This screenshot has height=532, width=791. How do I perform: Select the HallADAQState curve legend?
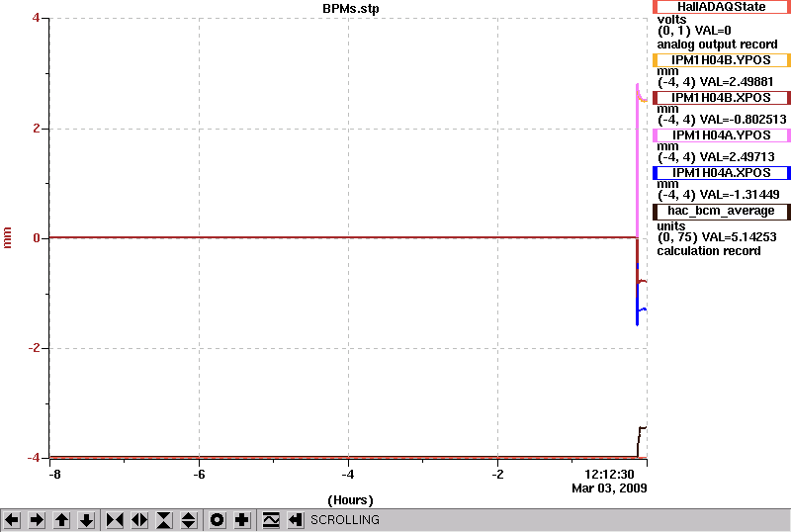pyautogui.click(x=722, y=7)
